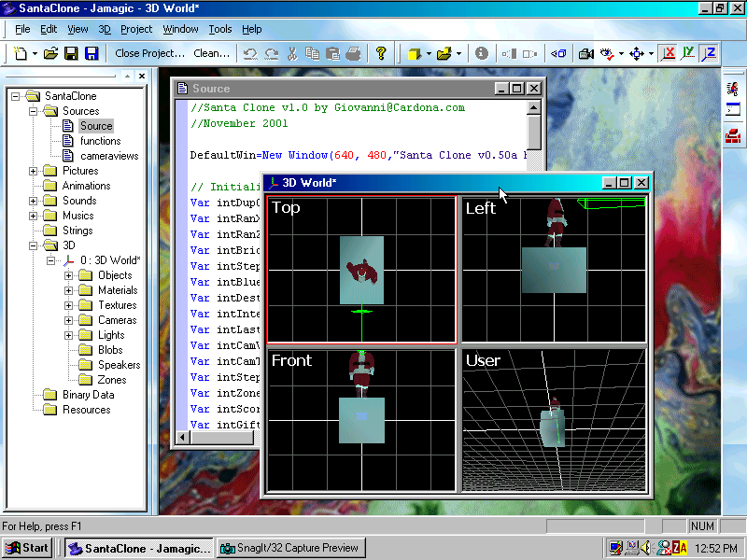This screenshot has height=560, width=747.
Task: Expand the Materials folder node
Action: coord(68,290)
